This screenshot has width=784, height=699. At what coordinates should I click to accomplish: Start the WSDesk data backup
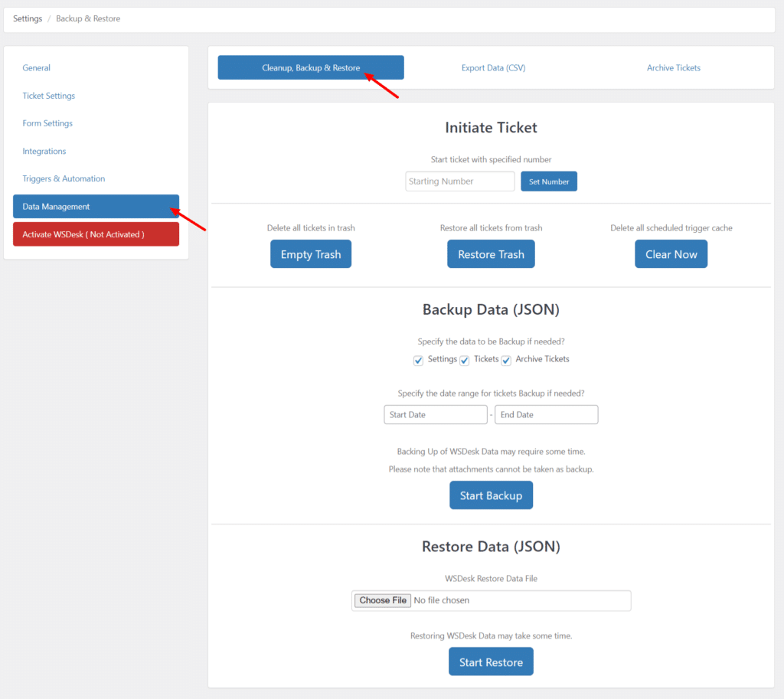tap(491, 495)
